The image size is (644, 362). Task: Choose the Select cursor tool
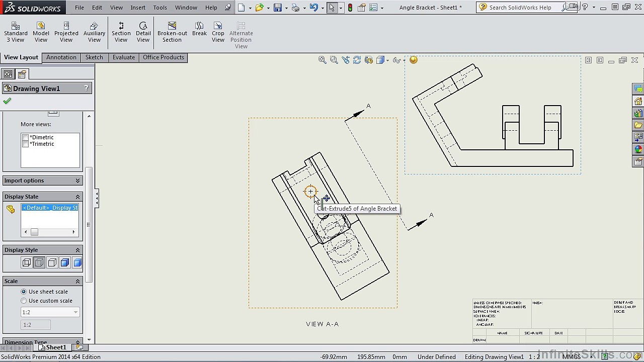click(x=332, y=8)
